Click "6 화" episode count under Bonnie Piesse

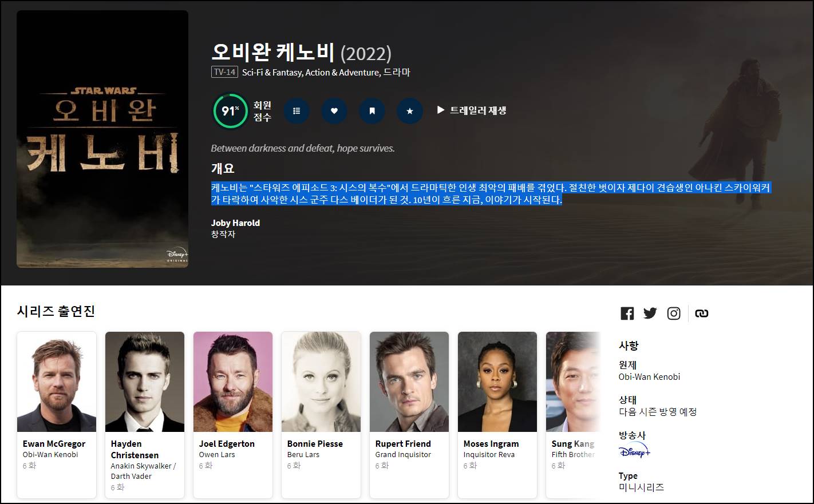294,466
